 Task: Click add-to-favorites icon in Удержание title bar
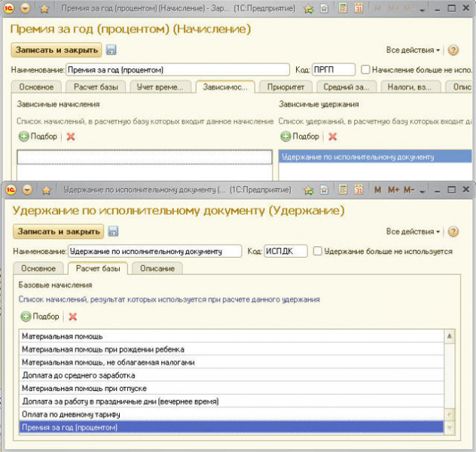tap(309, 191)
